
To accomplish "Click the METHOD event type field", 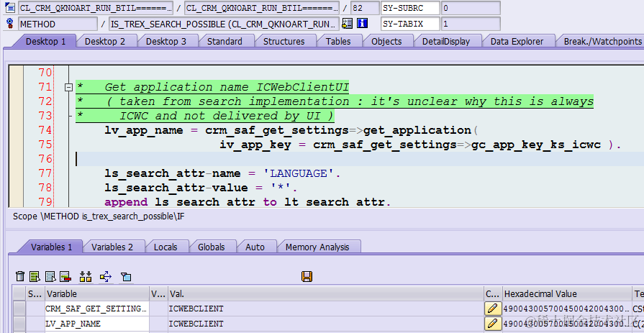I will click(58, 24).
